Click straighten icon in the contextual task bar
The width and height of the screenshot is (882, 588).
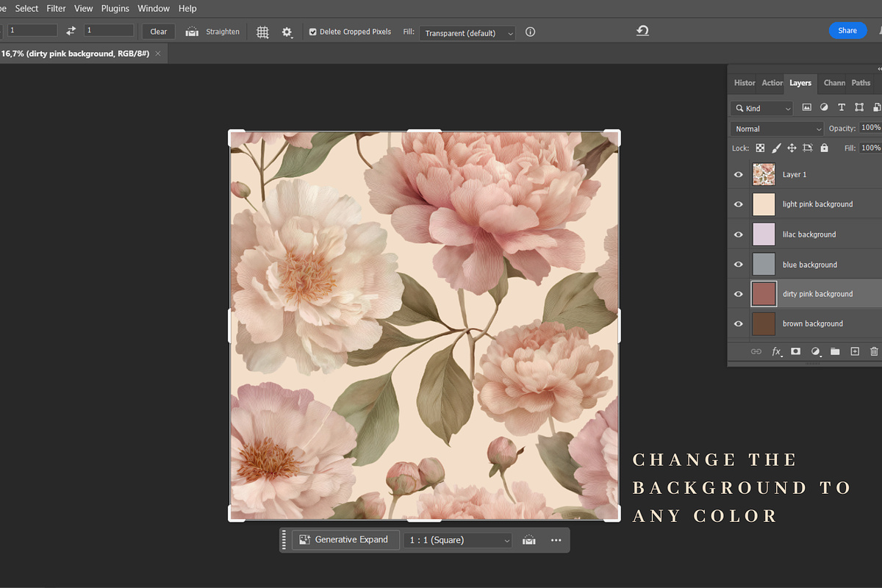pyautogui.click(x=528, y=540)
